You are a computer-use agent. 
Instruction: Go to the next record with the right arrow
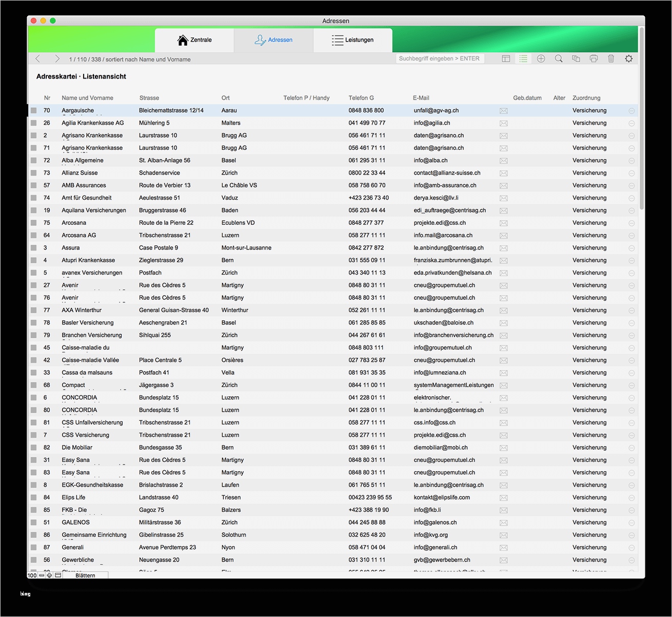pyautogui.click(x=57, y=59)
